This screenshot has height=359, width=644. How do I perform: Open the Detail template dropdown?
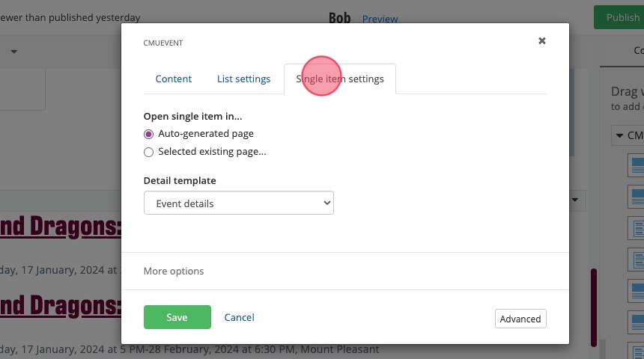(x=238, y=203)
